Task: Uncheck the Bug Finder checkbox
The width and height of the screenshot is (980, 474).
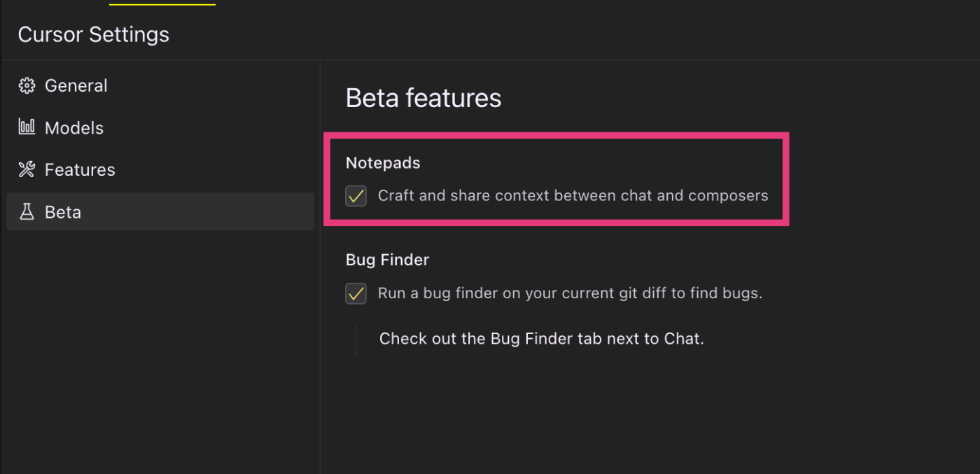Action: [x=356, y=293]
